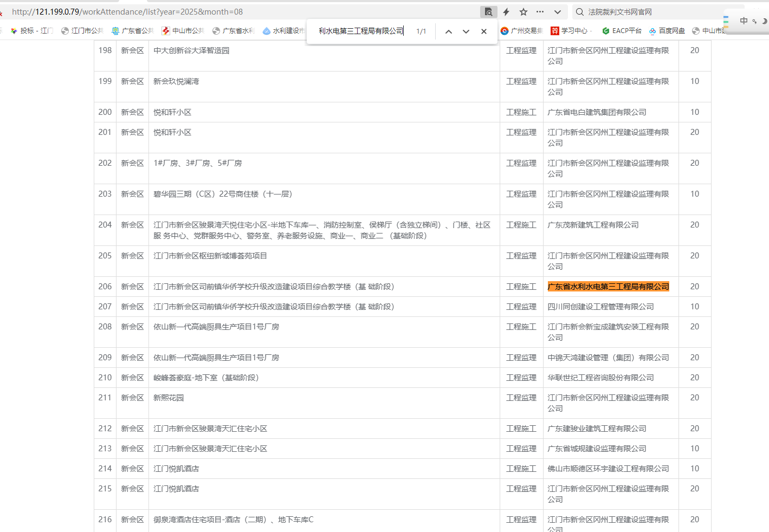
Task: Click the search magnifier icon in search box
Action: (580, 12)
